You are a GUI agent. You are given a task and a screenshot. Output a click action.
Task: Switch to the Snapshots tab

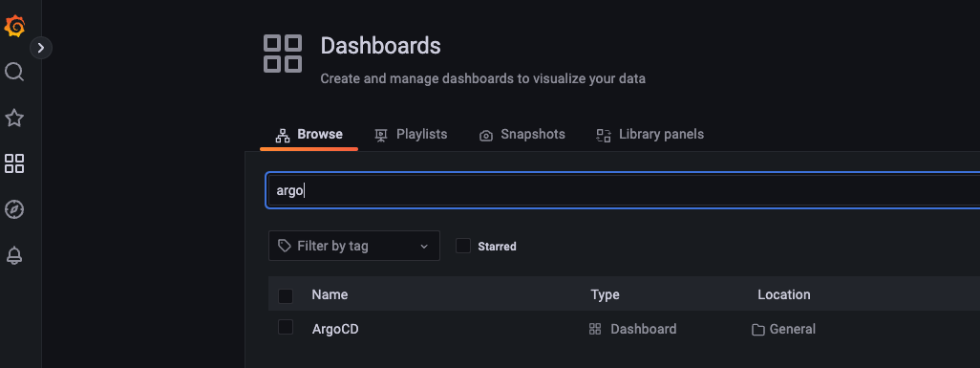pos(522,135)
